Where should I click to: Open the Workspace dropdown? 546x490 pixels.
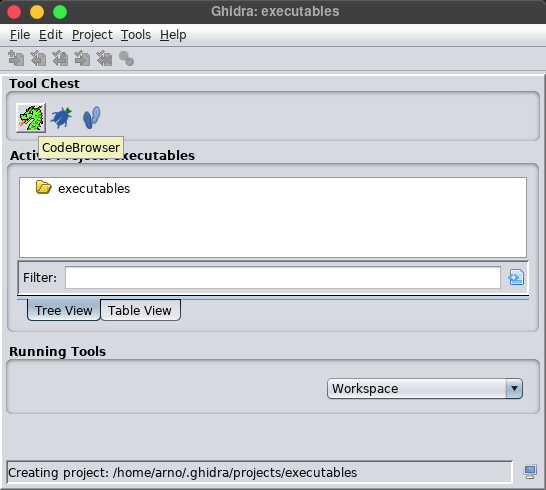425,388
